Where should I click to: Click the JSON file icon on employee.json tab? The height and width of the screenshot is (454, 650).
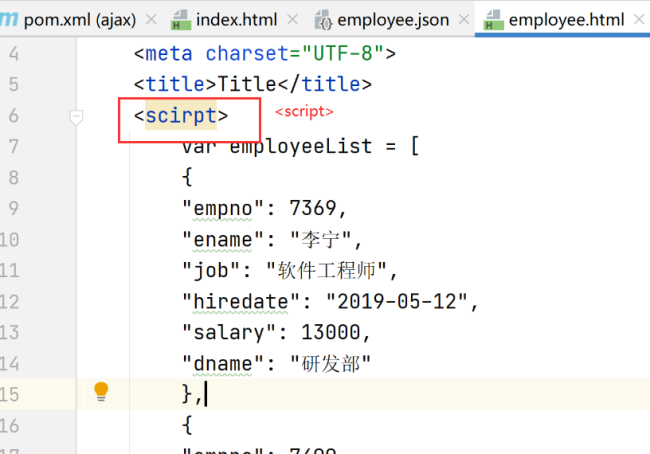pyautogui.click(x=323, y=20)
